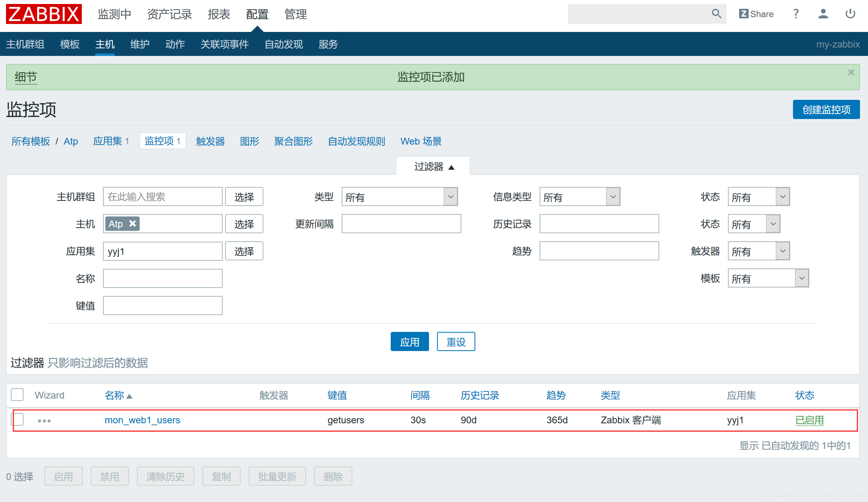The width and height of the screenshot is (868, 502).
Task: Open the help question mark icon
Action: click(x=796, y=14)
